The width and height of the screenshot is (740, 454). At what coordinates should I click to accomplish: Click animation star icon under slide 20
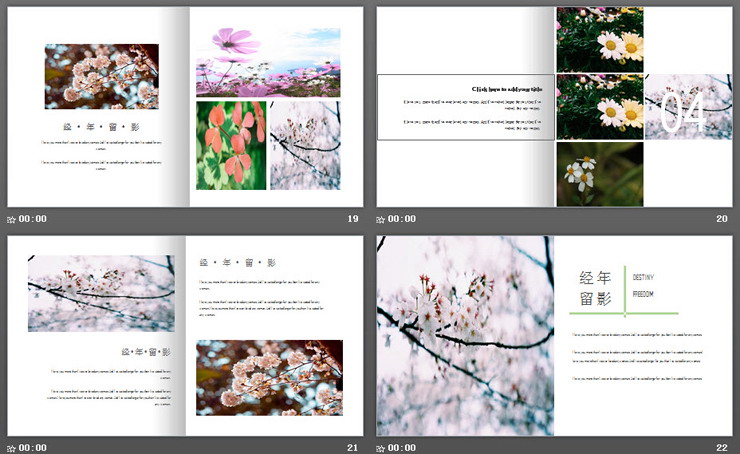pyautogui.click(x=380, y=219)
